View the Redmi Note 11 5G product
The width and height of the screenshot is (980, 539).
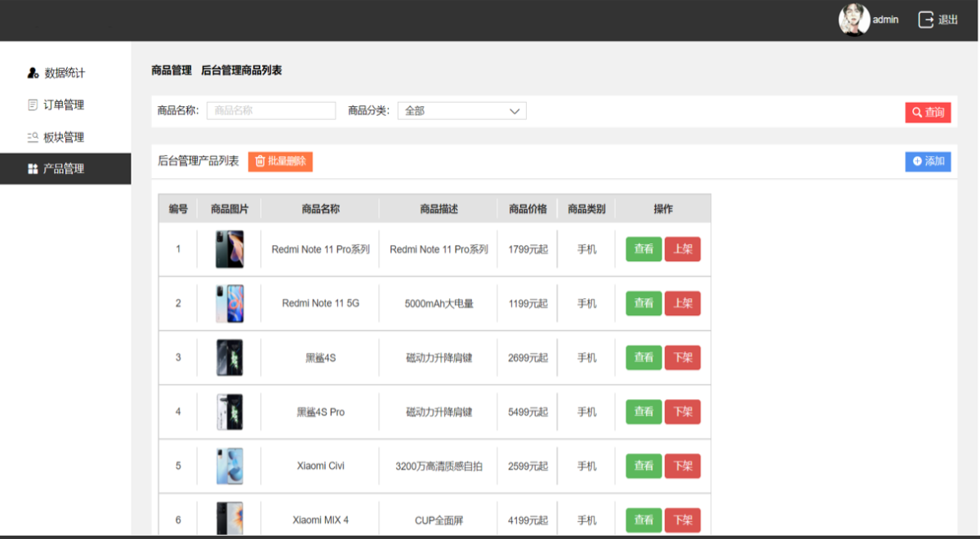[644, 304]
